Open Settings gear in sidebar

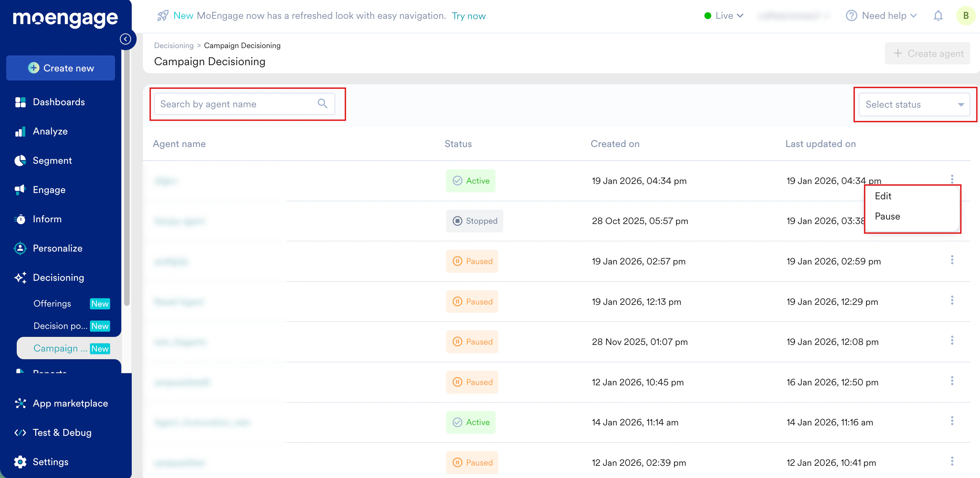click(20, 462)
